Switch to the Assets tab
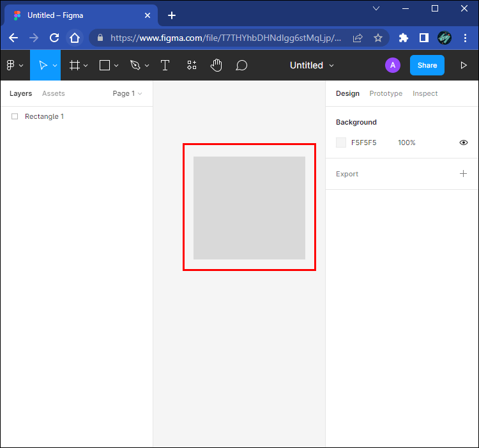 pos(54,93)
